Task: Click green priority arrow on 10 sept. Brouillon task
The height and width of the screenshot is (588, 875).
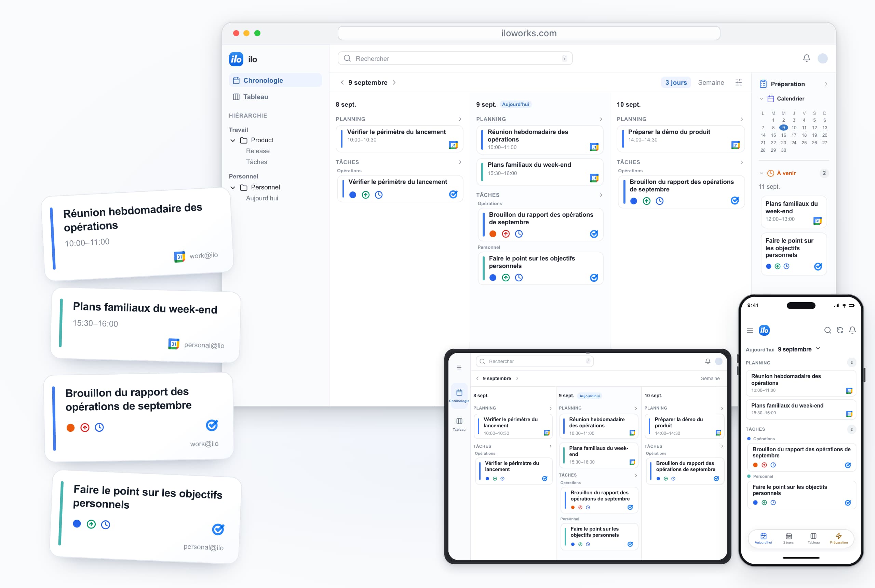Action: pos(647,201)
